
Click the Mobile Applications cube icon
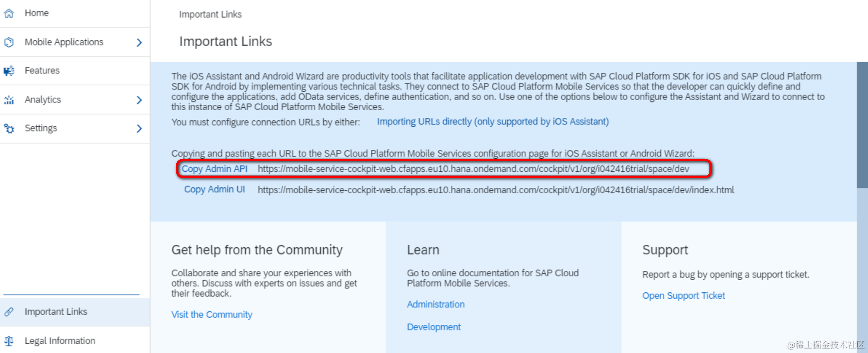click(x=9, y=42)
